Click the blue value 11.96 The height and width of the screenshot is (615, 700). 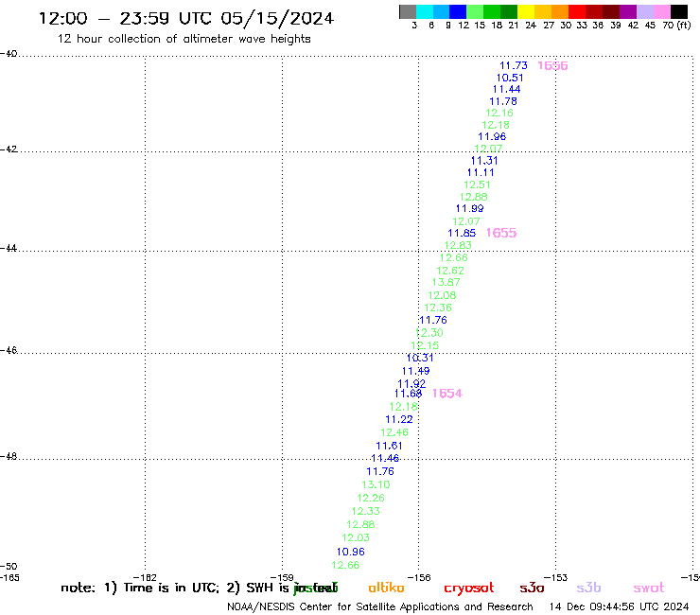492,136
